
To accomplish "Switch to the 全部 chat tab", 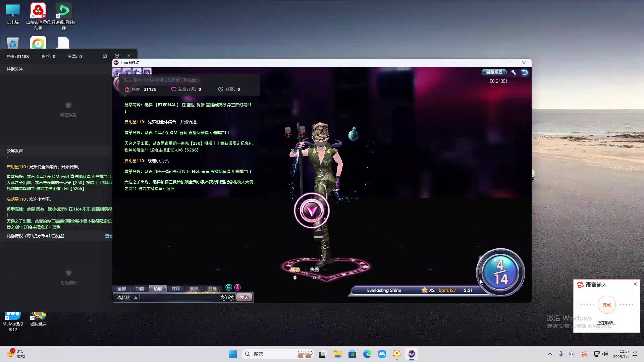I will [x=121, y=289].
